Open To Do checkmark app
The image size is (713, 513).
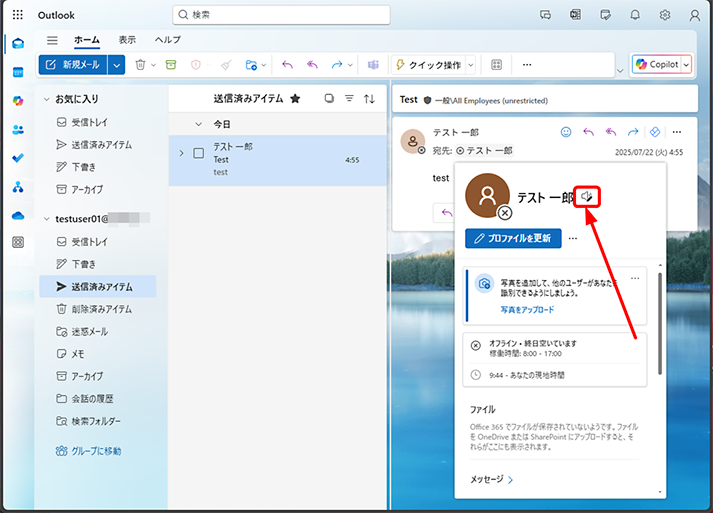[x=18, y=158]
